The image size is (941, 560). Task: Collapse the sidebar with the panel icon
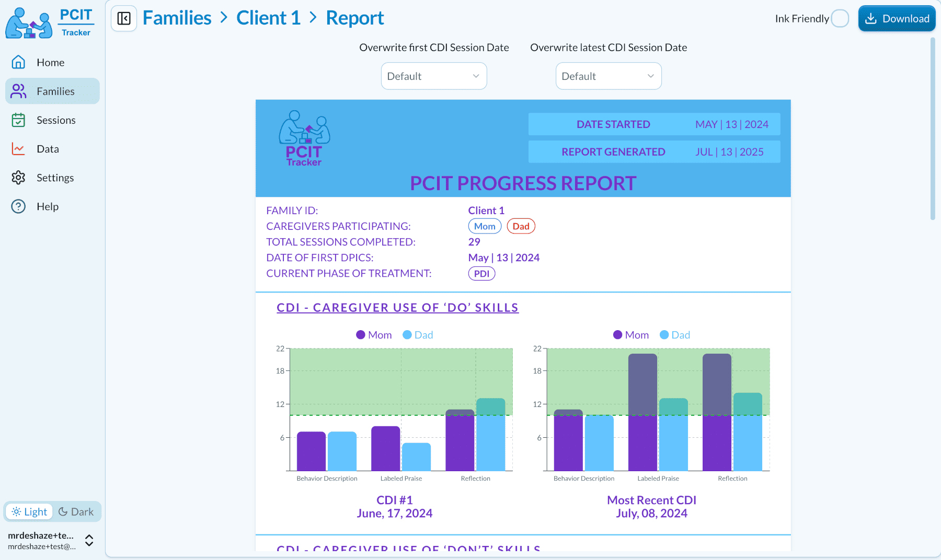tap(124, 19)
